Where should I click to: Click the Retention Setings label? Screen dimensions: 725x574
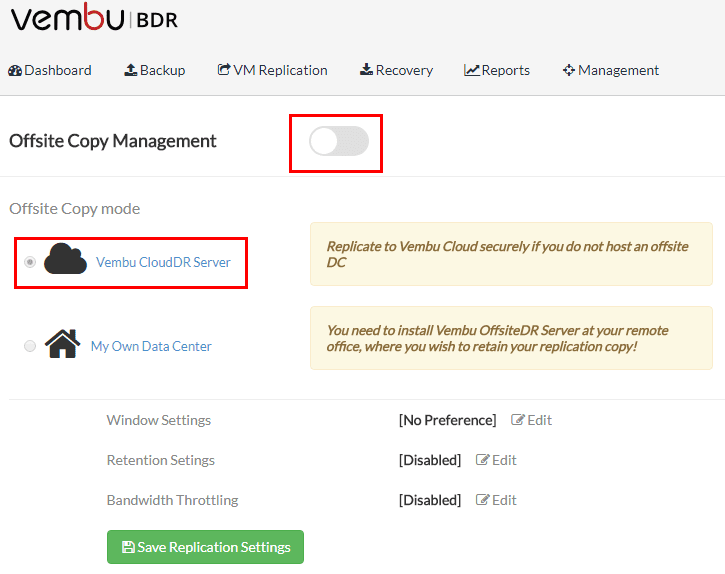(x=161, y=460)
